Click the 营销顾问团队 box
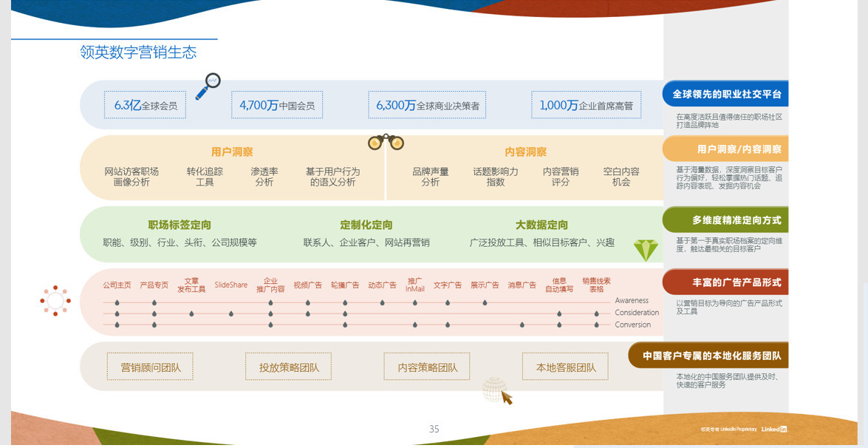This screenshot has width=868, height=448. pos(150,367)
